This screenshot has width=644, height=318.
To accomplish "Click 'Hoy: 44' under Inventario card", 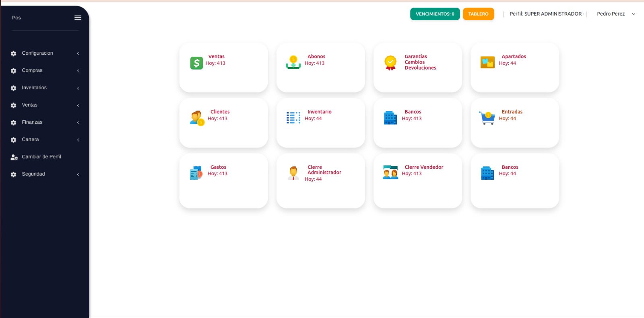I will point(313,119).
